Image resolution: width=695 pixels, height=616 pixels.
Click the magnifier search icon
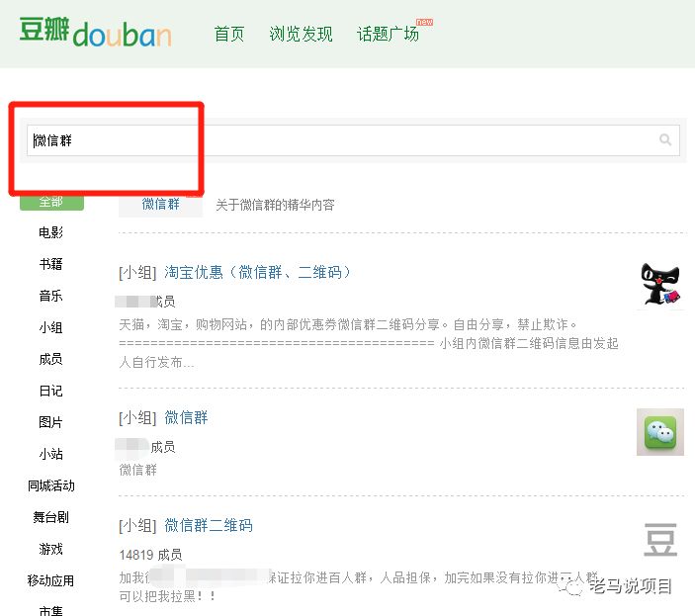(665, 140)
